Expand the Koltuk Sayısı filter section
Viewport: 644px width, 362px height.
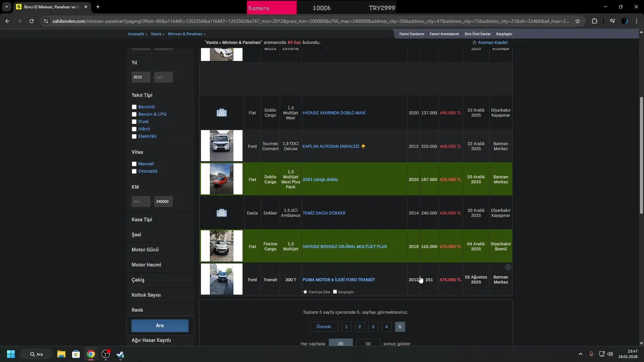point(146,295)
